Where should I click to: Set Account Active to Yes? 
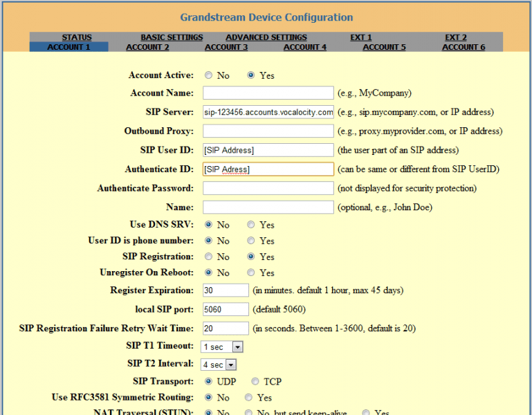point(250,75)
